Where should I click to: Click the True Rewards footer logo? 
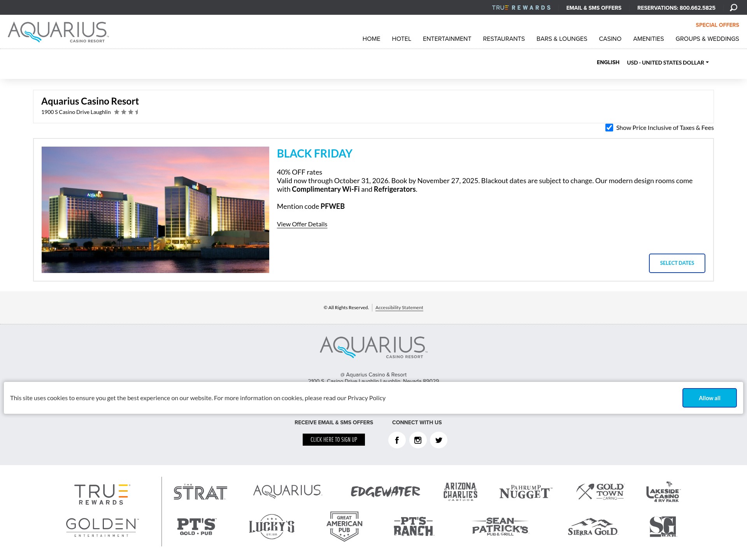pos(102,494)
